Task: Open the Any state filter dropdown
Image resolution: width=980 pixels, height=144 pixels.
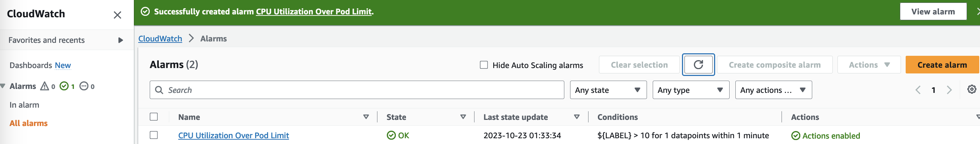Action: (608, 90)
